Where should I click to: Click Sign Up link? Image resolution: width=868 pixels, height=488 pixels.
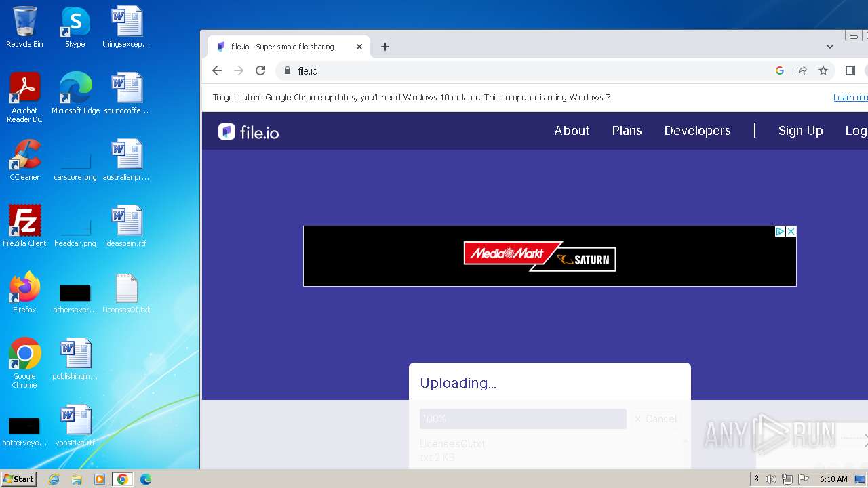pyautogui.click(x=800, y=131)
